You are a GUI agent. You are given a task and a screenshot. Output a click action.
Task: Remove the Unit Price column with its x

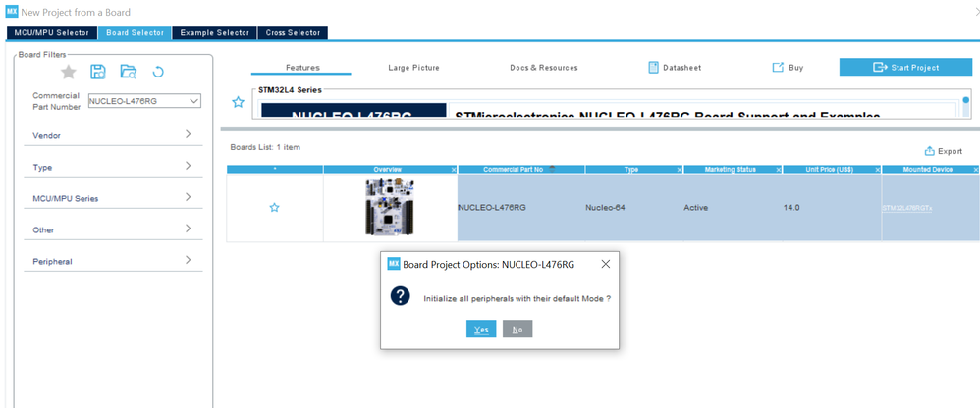tap(878, 170)
